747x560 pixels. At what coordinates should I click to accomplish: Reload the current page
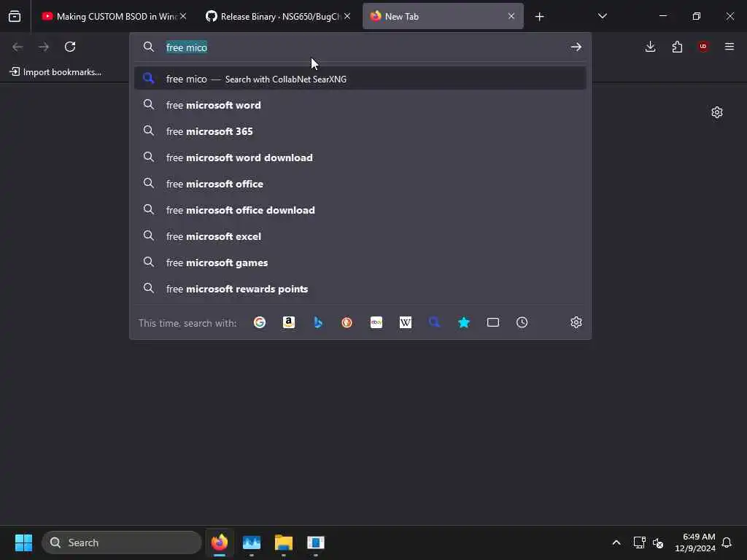tap(70, 47)
